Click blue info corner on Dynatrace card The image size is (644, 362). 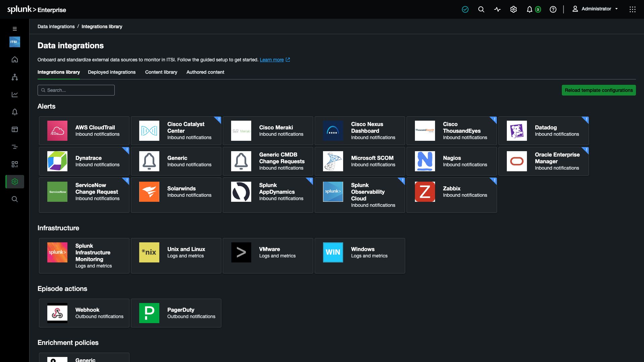(x=126, y=150)
